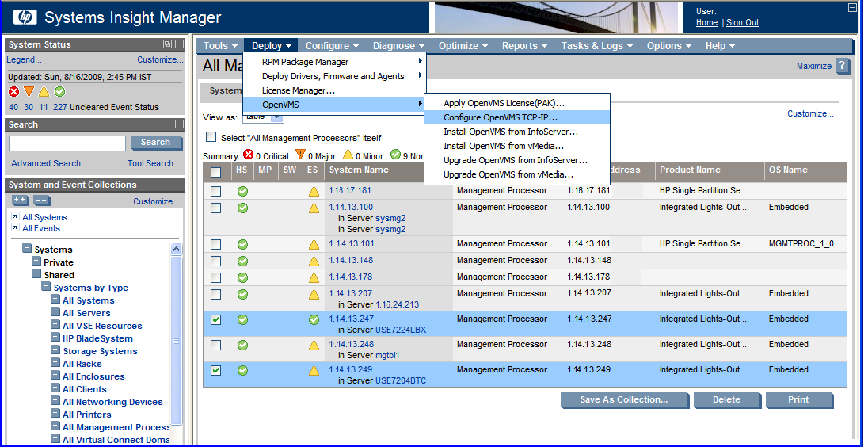Click the green event status icon for 1.14.13.247

[314, 320]
